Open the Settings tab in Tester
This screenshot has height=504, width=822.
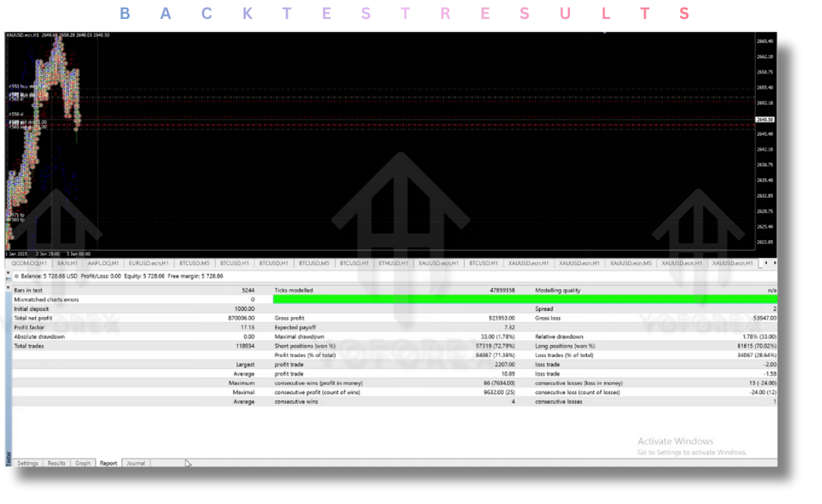28,463
